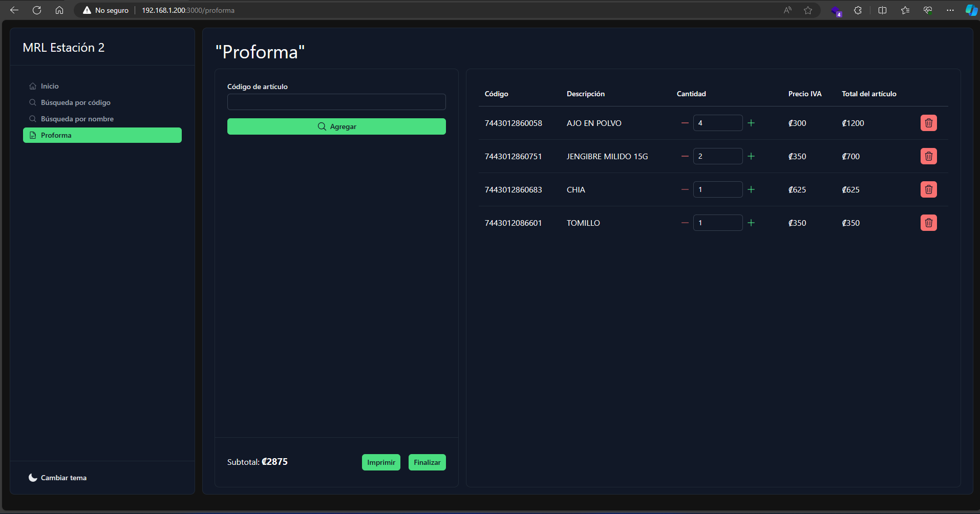980x514 pixels.
Task: Toggle theme with Cambiar tema
Action: click(x=57, y=478)
